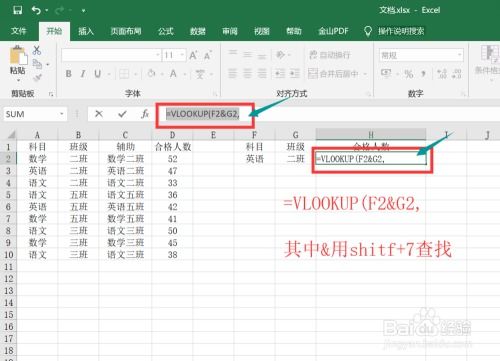Click the fx Insert Function button
Image resolution: width=500 pixels, height=361 pixels.
145,114
